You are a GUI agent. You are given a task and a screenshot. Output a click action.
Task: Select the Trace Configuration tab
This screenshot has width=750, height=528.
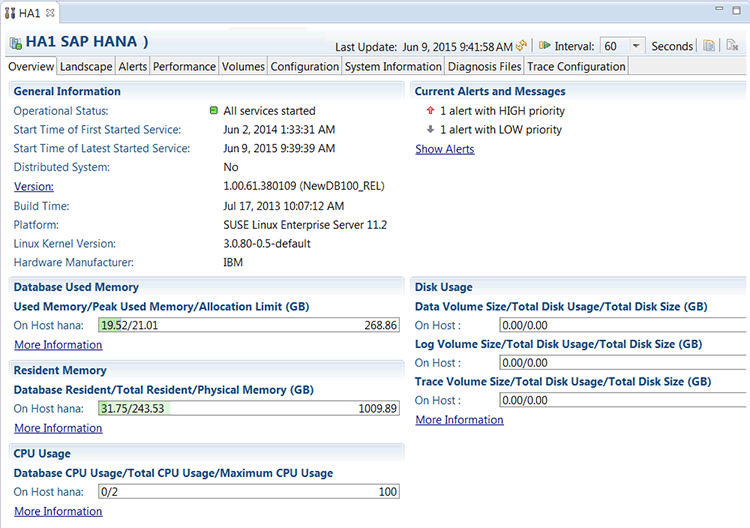576,67
